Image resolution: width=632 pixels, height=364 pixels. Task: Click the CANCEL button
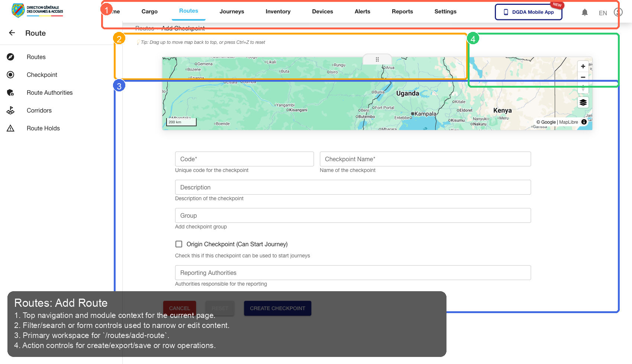click(x=180, y=308)
